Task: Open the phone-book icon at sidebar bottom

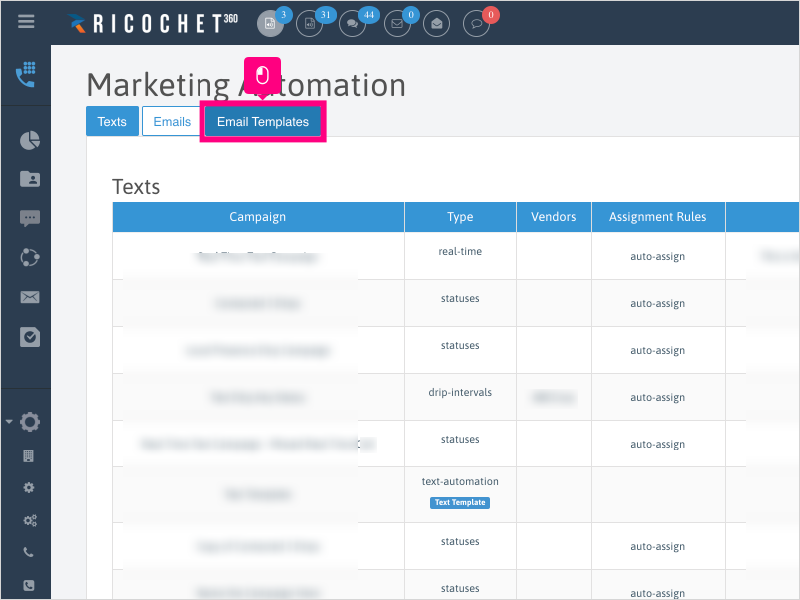Action: click(x=29, y=585)
